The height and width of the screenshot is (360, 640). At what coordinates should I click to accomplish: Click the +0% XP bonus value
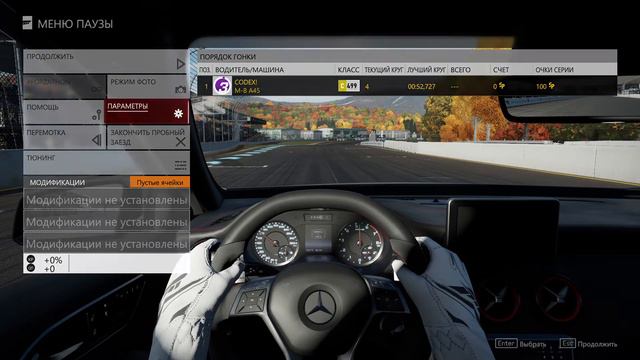53,260
